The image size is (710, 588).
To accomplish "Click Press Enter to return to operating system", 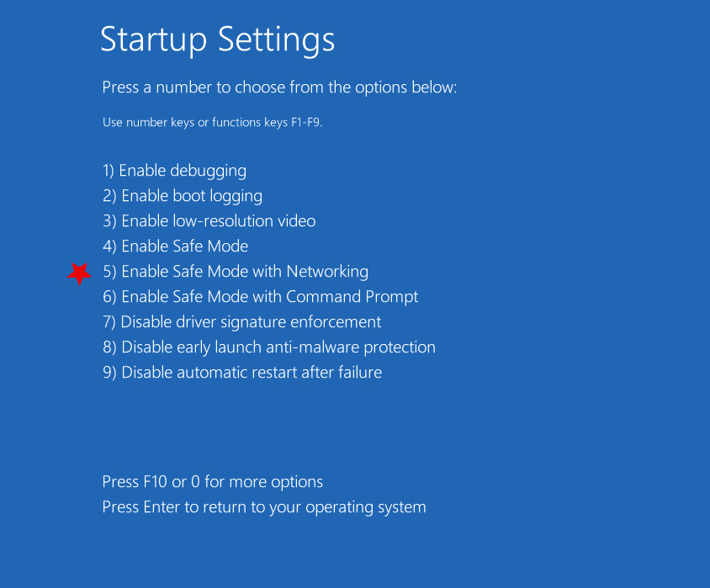I will 263,506.
